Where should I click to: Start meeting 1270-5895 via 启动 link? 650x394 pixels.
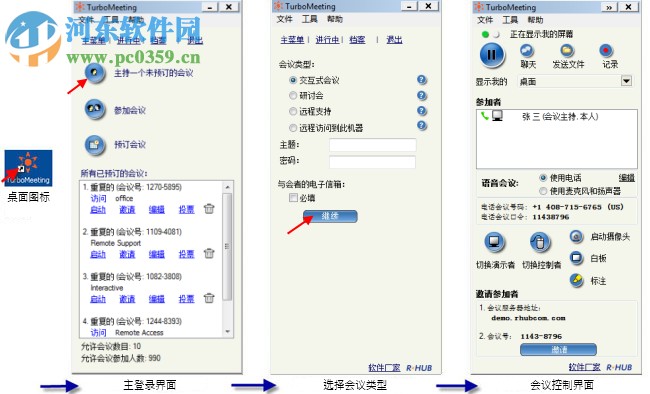click(x=98, y=209)
